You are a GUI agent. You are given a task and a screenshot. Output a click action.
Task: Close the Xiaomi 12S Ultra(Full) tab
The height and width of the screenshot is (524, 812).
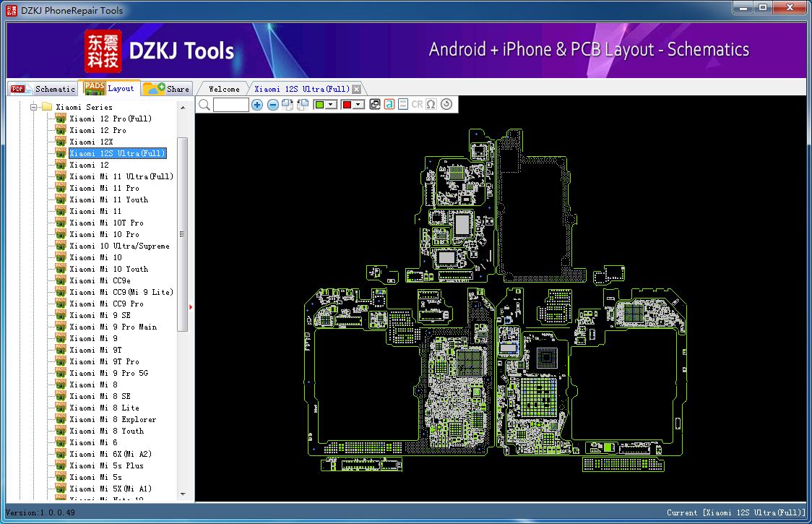356,89
